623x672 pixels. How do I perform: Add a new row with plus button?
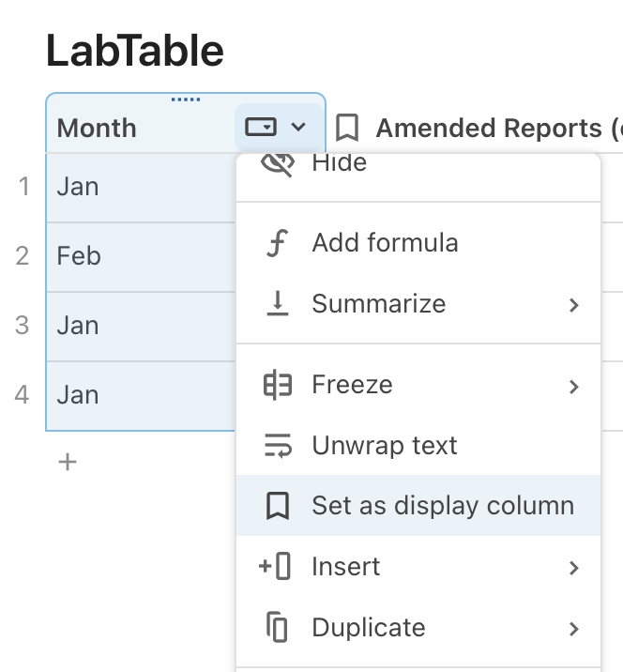pyautogui.click(x=68, y=462)
